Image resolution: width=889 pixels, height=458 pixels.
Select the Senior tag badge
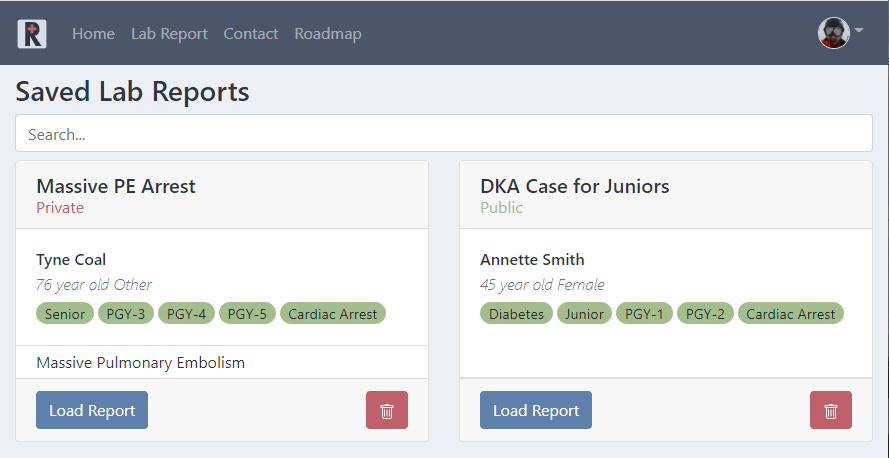[x=65, y=314]
